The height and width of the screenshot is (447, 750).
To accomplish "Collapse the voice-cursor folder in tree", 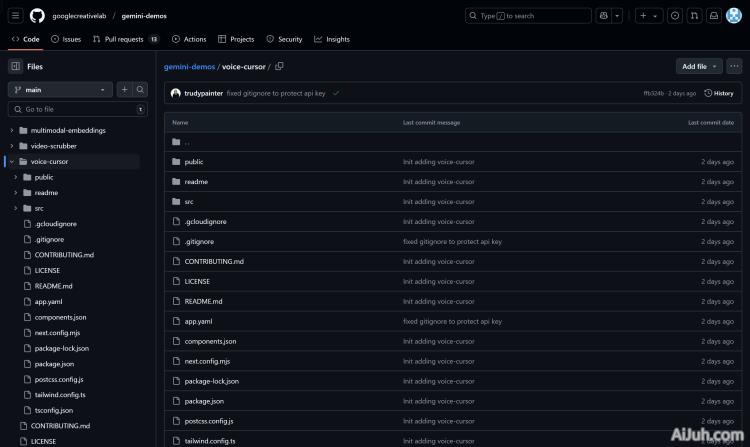I will coord(12,161).
